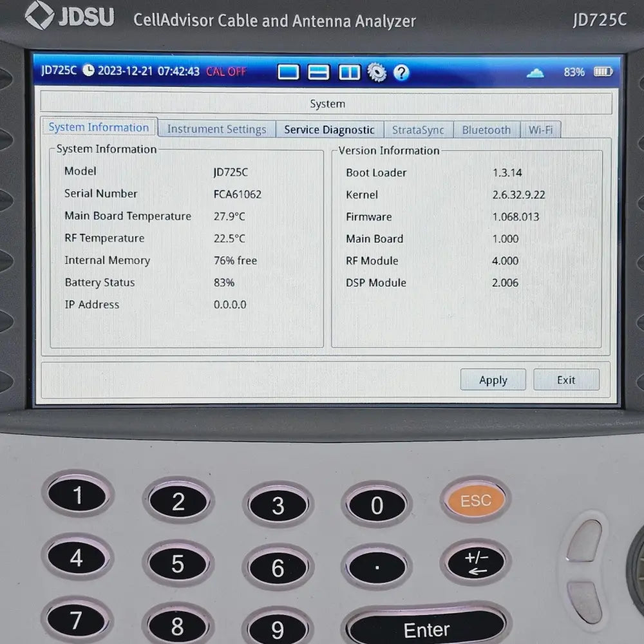Viewport: 644px width, 644px height.
Task: Select the vertical split layout icon
Action: [x=350, y=73]
